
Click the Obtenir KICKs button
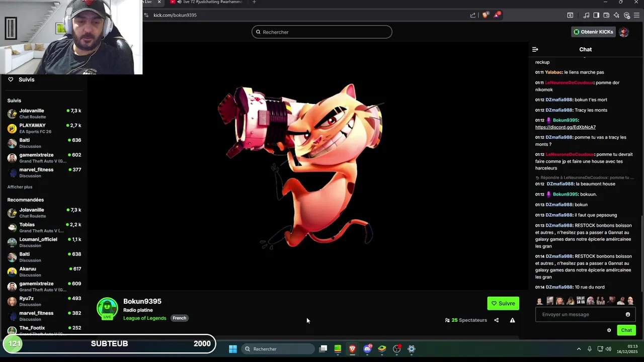(x=593, y=32)
